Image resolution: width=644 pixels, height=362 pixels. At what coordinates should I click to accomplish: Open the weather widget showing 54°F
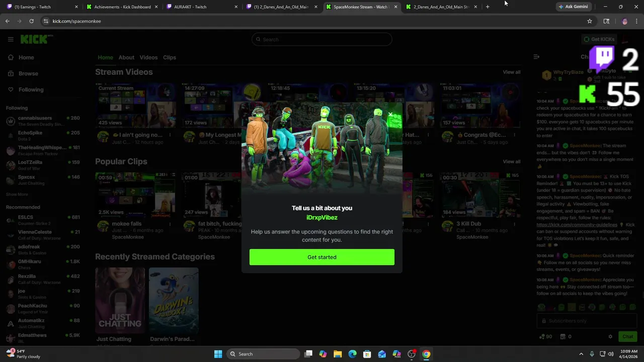click(23, 354)
